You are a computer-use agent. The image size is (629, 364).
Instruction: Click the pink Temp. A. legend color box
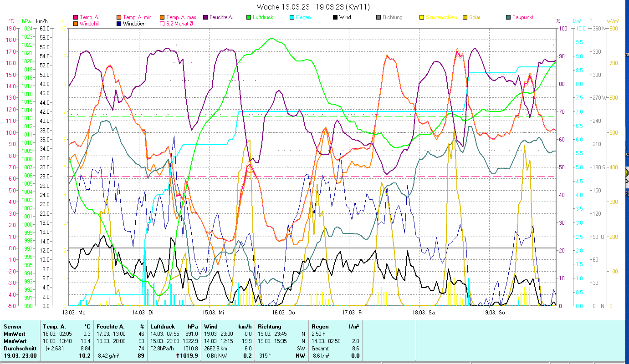pyautogui.click(x=76, y=17)
